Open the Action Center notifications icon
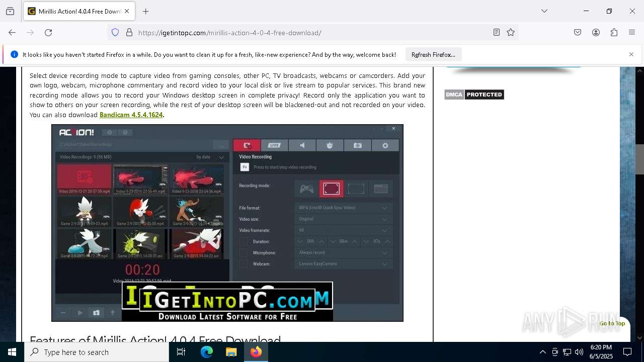The width and height of the screenshot is (644, 362). (627, 352)
